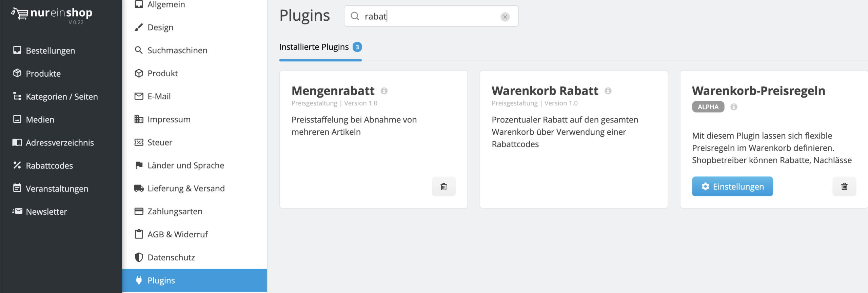Open the Design settings section

(160, 27)
